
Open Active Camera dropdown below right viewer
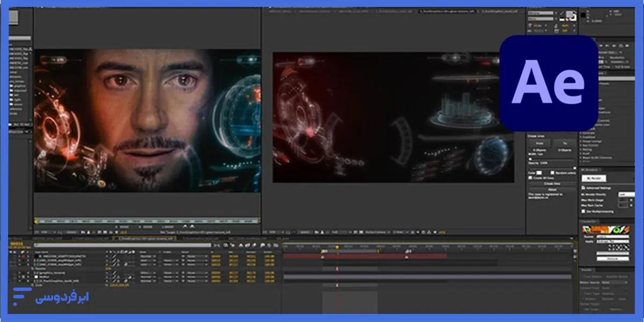pos(377,232)
